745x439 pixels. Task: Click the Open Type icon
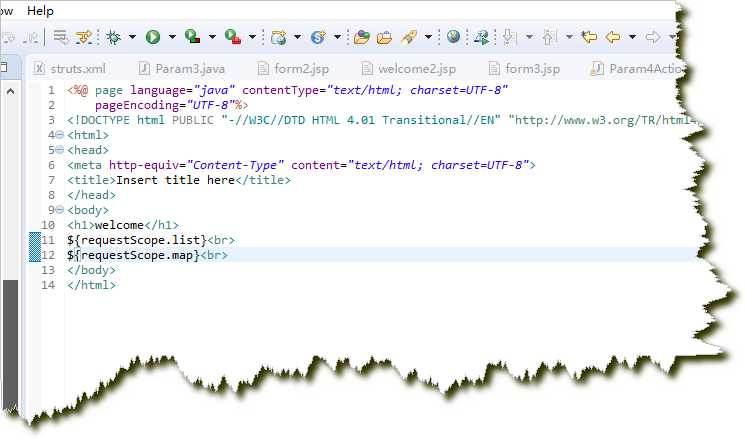tap(362, 37)
